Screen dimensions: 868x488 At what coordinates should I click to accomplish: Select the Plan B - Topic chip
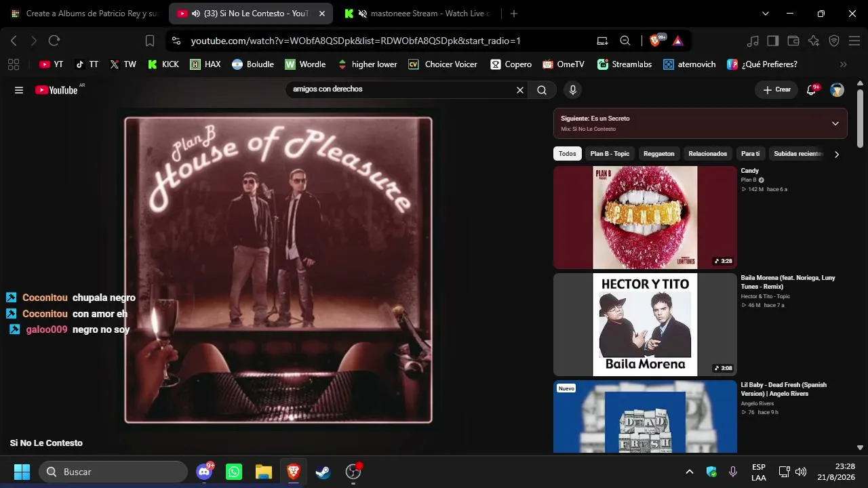tap(610, 154)
